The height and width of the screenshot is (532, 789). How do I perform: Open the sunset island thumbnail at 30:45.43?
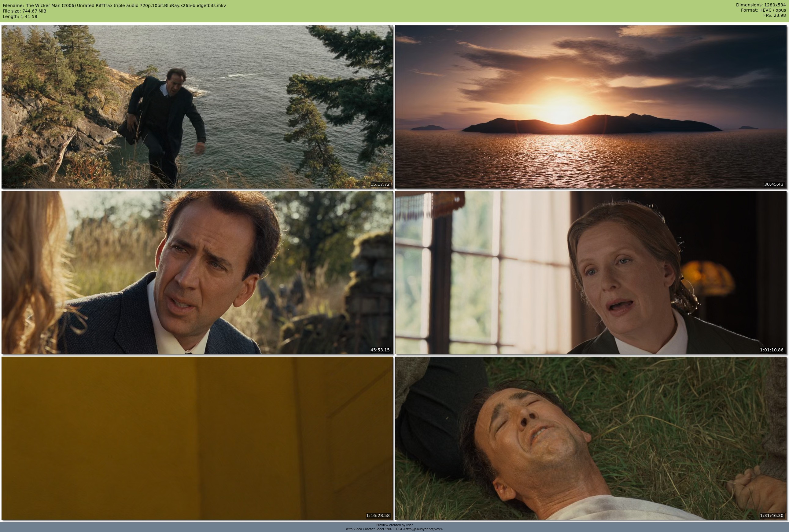(591, 107)
